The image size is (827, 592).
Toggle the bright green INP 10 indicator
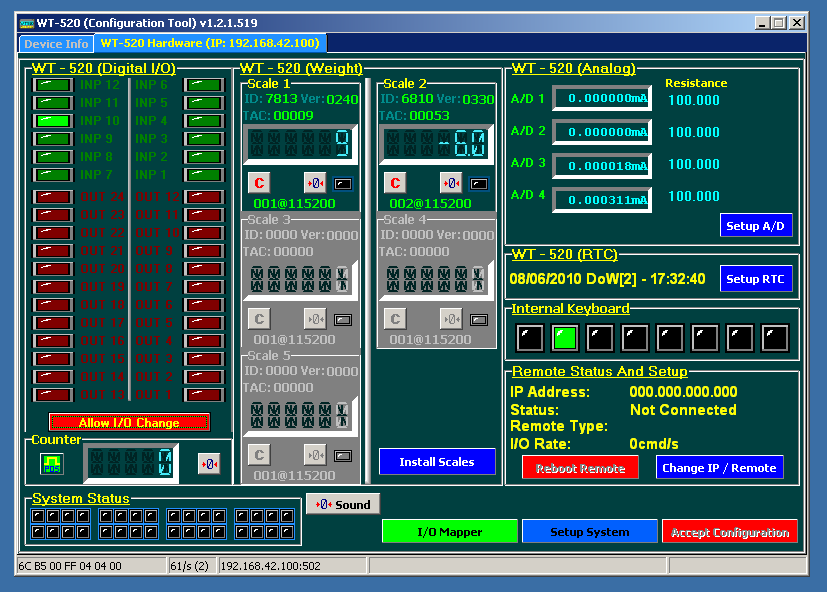pos(53,121)
